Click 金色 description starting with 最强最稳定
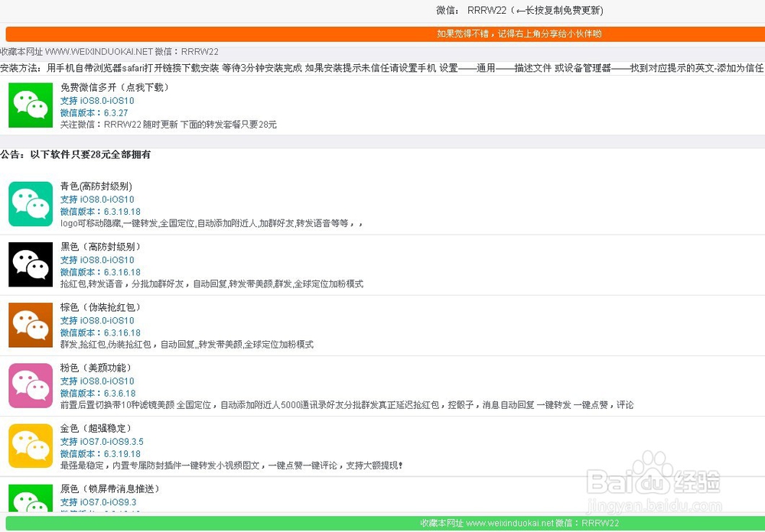 232,465
